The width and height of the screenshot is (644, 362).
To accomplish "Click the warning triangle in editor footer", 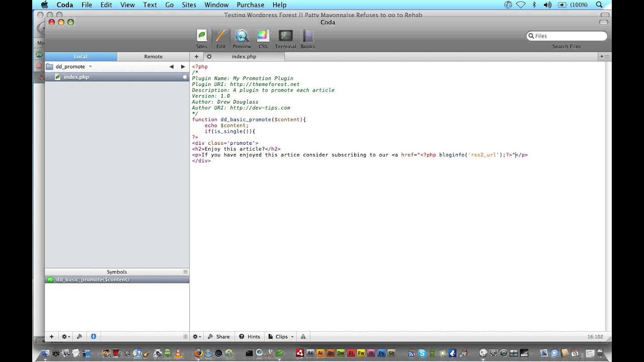I will coord(303,336).
